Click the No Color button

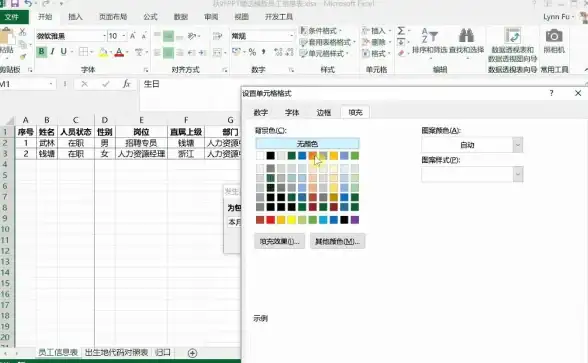click(308, 144)
